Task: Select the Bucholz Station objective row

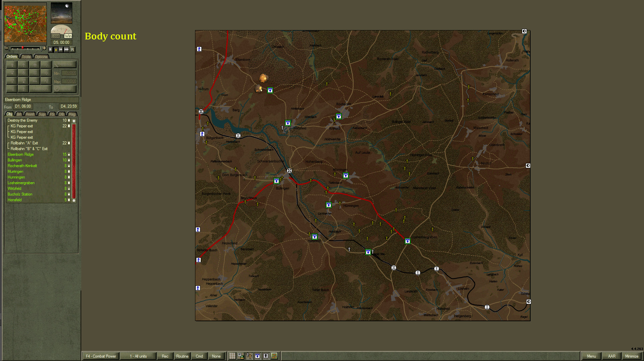Action: pyautogui.click(x=38, y=194)
